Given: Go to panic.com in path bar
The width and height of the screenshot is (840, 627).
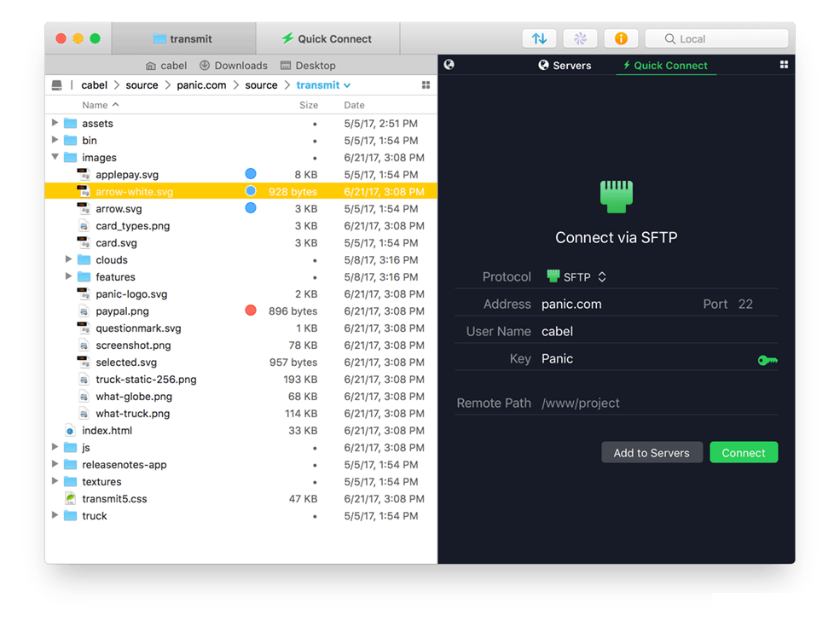Looking at the screenshot, I should click(x=201, y=85).
